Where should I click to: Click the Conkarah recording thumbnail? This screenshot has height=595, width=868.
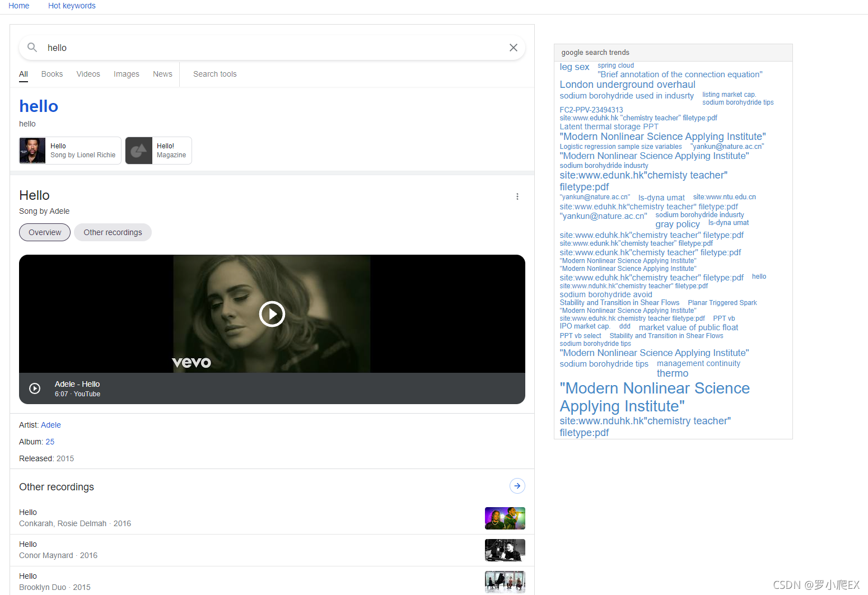point(505,518)
